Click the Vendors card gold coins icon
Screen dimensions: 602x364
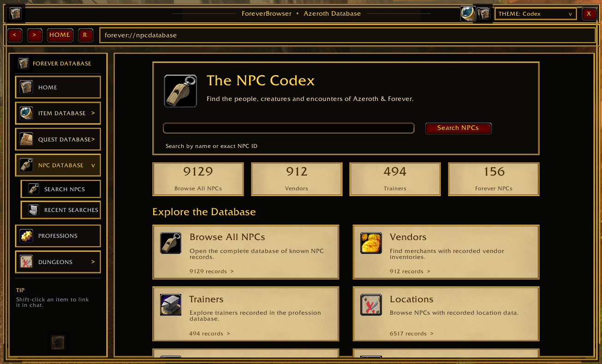pos(371,243)
